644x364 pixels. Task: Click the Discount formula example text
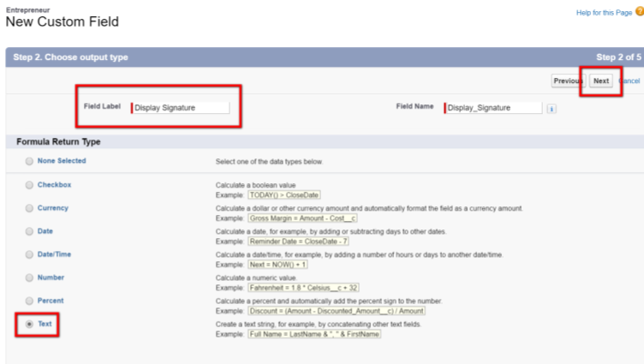click(337, 311)
